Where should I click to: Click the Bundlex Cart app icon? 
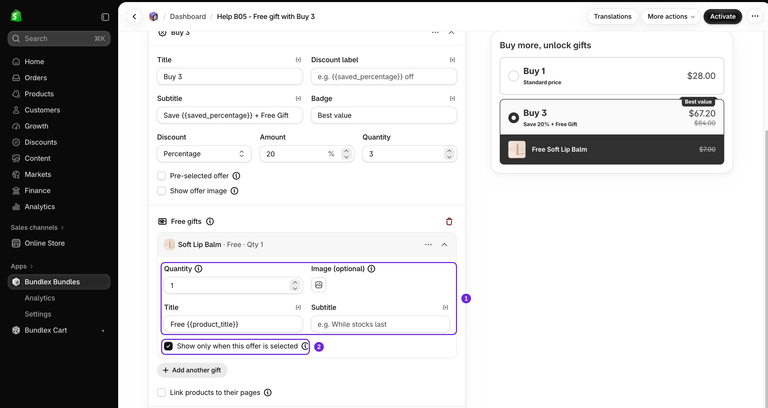[x=16, y=331]
